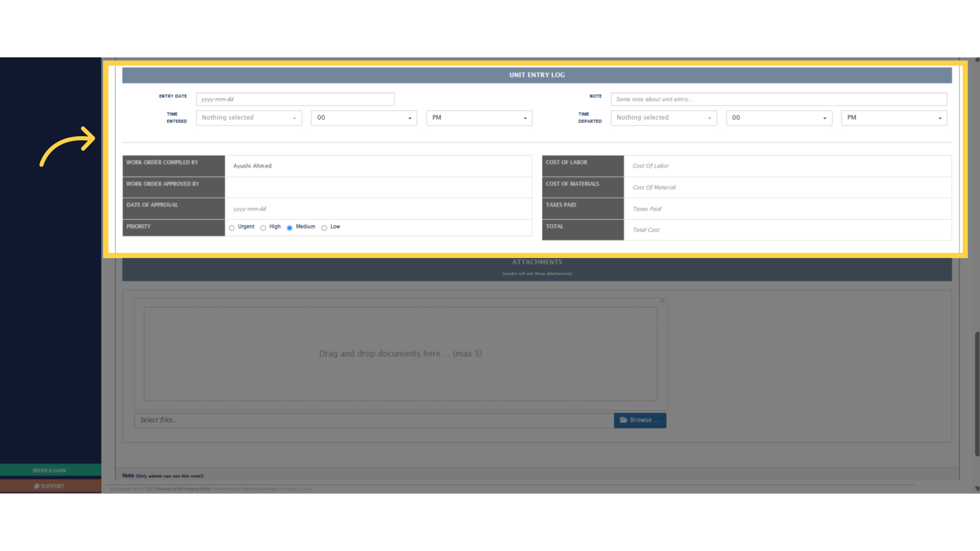
Task: Click the Date of Approval field
Action: pos(379,209)
